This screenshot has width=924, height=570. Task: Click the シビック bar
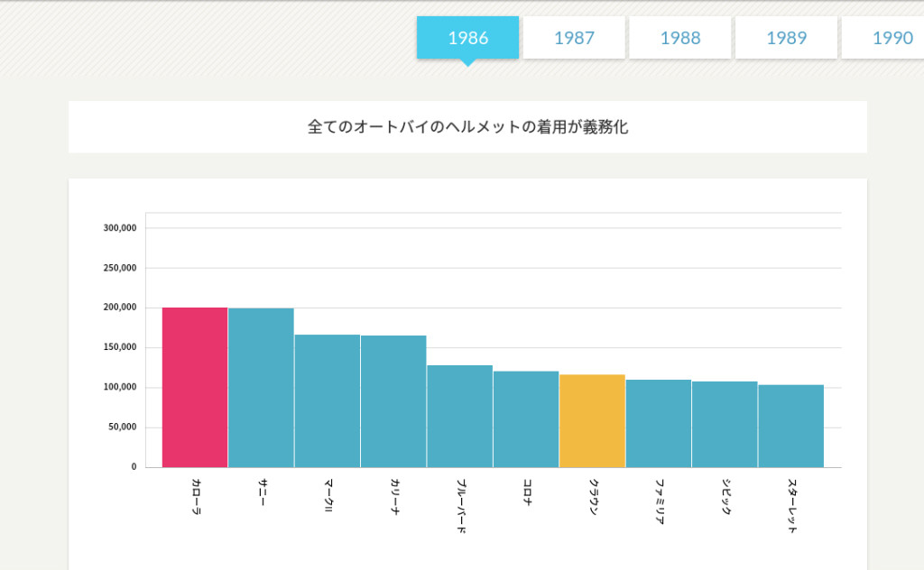click(725, 425)
